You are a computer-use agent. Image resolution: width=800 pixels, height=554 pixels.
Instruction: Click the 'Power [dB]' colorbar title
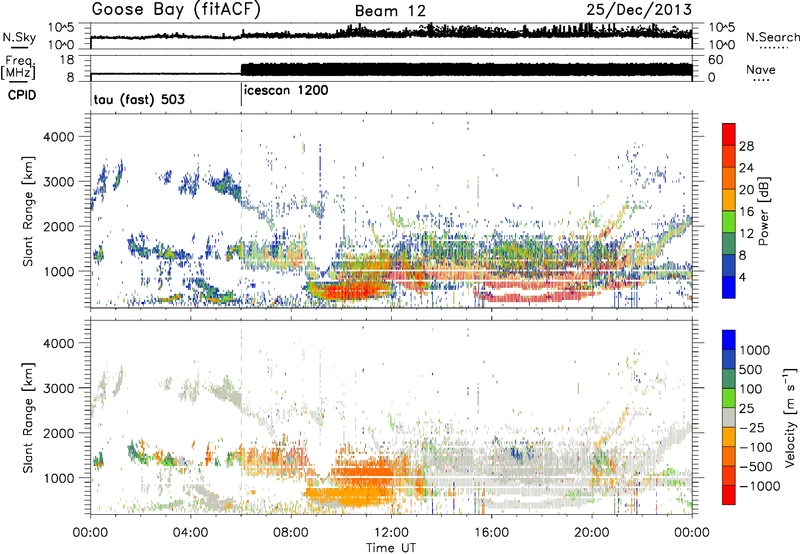(x=763, y=212)
